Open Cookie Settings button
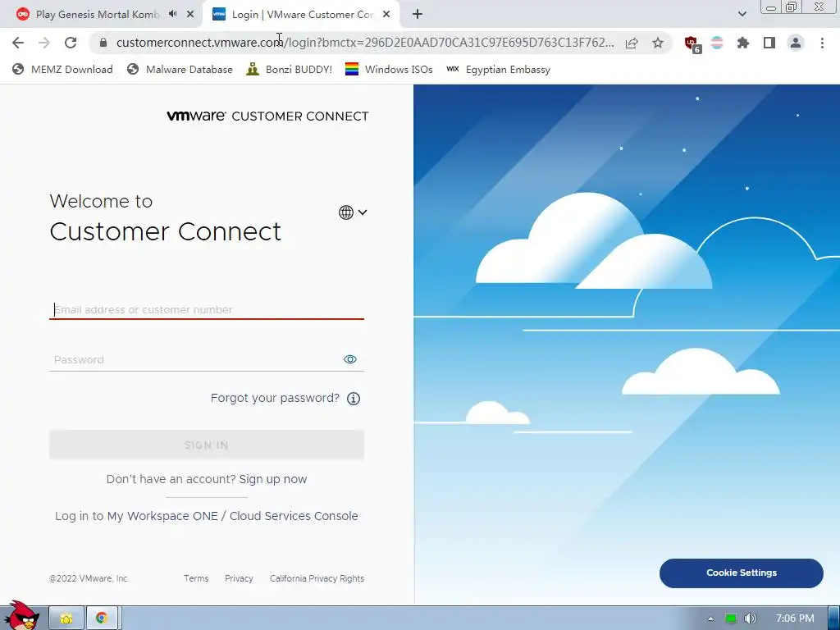The height and width of the screenshot is (630, 840). pyautogui.click(x=742, y=573)
